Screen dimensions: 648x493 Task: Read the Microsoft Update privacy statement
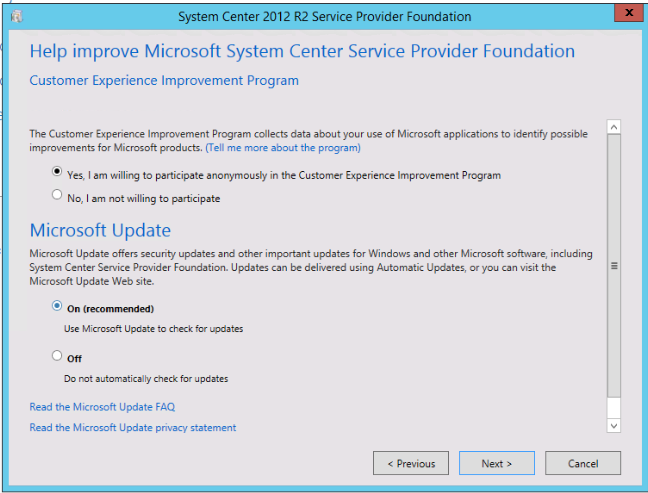tap(133, 427)
